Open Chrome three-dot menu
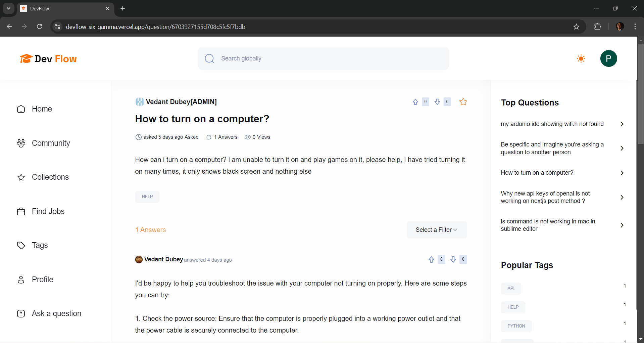Screen dimensions: 644x343 (x=635, y=27)
